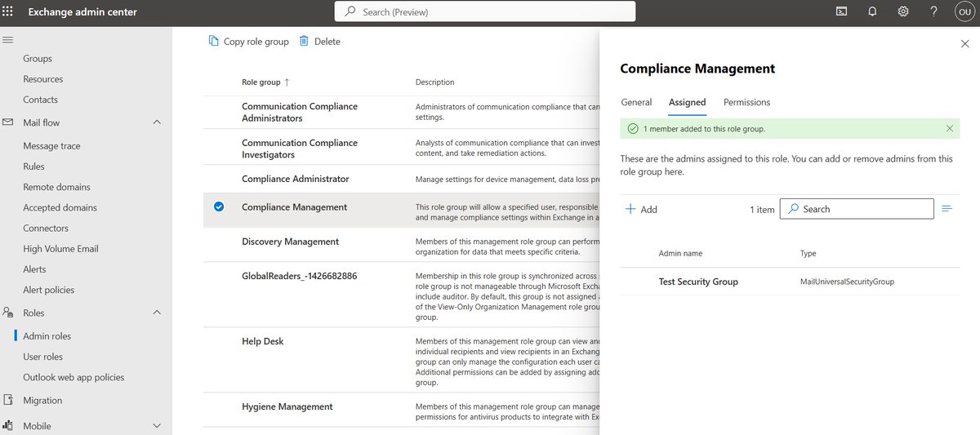Viewport: 980px width, 435px height.
Task: Select Admin roles in the sidebar
Action: pos(47,336)
